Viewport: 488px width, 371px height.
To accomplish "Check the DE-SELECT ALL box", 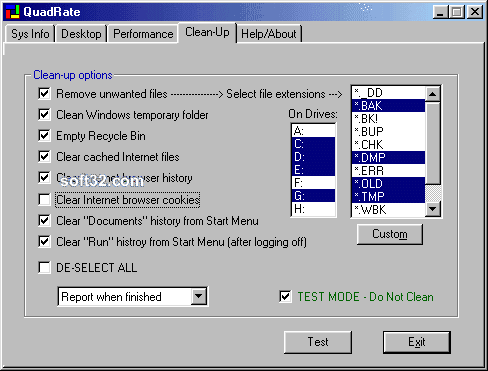I will pos(44,267).
